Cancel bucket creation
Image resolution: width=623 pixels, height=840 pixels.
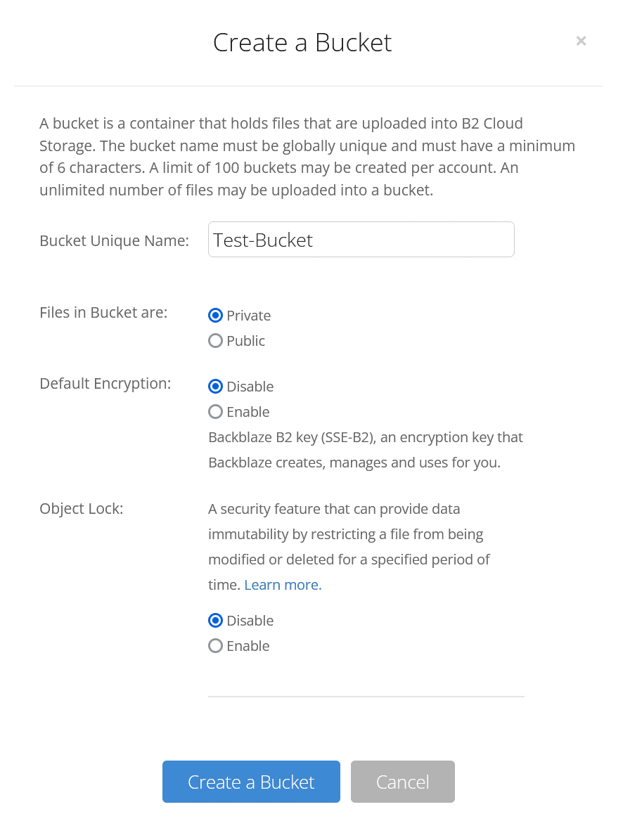(402, 781)
